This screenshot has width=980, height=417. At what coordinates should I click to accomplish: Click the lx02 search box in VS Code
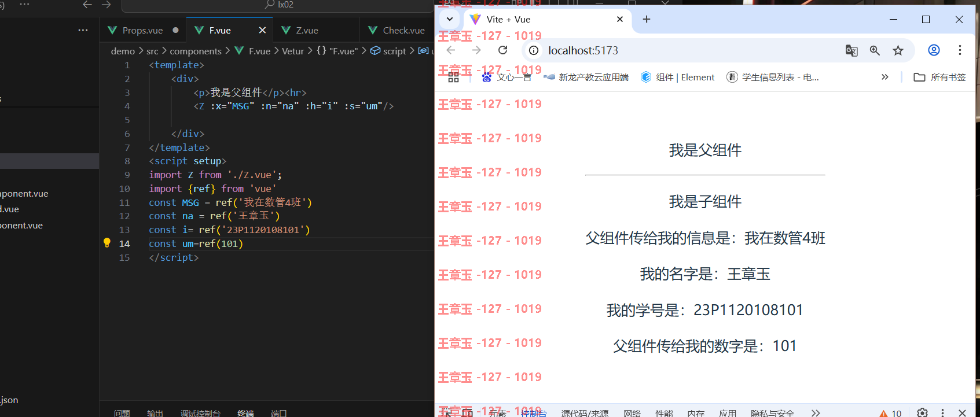click(278, 5)
